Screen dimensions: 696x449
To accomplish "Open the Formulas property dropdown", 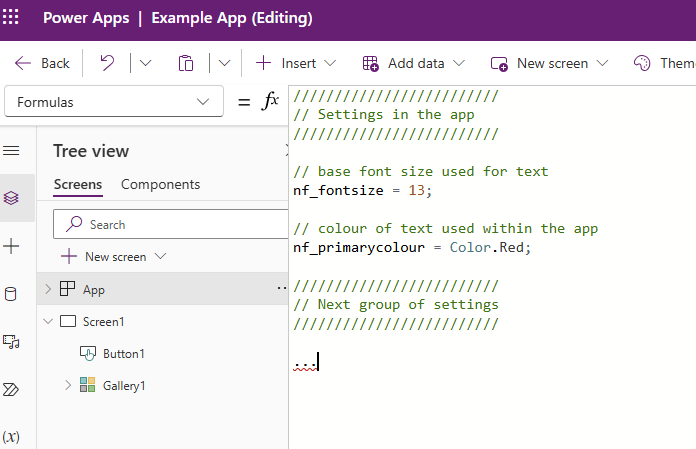I will tap(114, 102).
